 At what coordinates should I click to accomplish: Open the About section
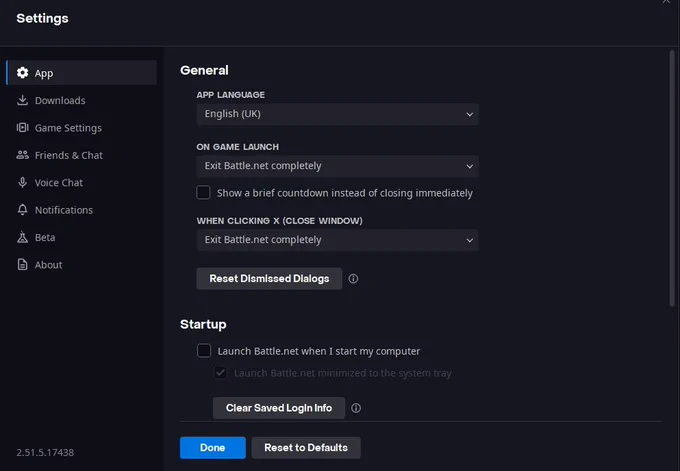coord(82,265)
